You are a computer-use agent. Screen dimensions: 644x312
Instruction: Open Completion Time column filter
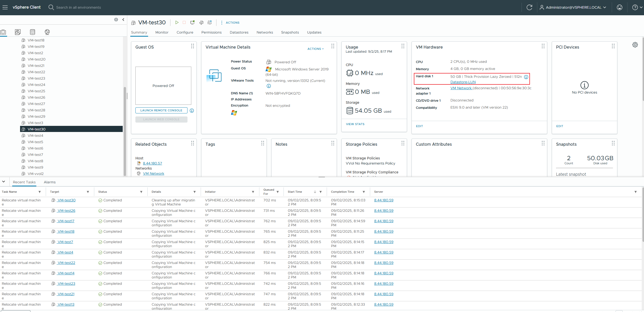tap(364, 192)
